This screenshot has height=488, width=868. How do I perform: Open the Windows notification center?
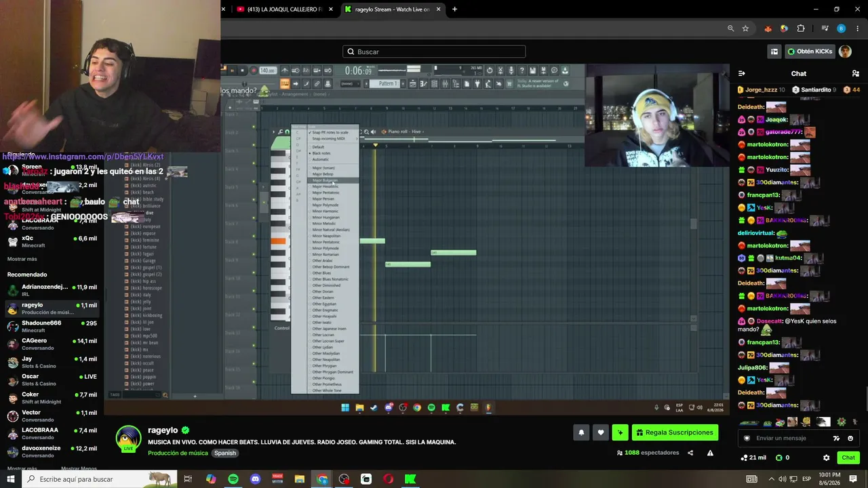point(853,479)
